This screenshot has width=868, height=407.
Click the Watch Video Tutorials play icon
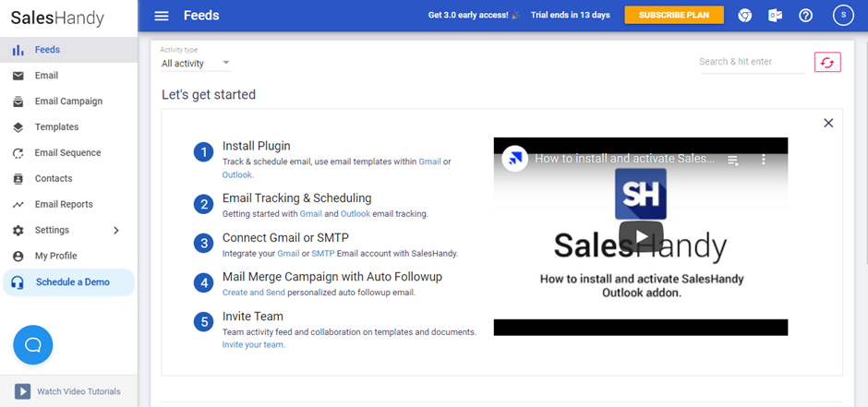tap(22, 391)
